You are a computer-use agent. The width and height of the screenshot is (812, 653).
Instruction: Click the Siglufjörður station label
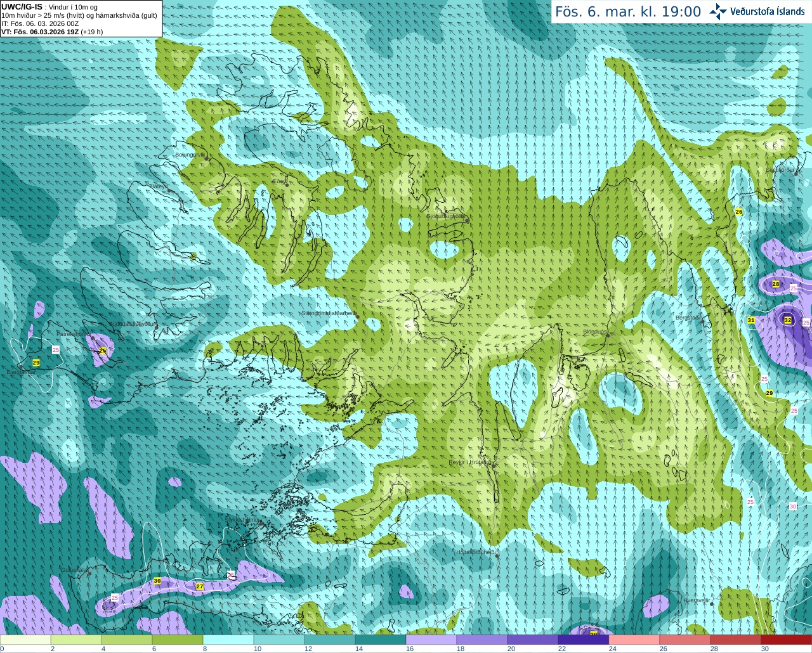780,170
